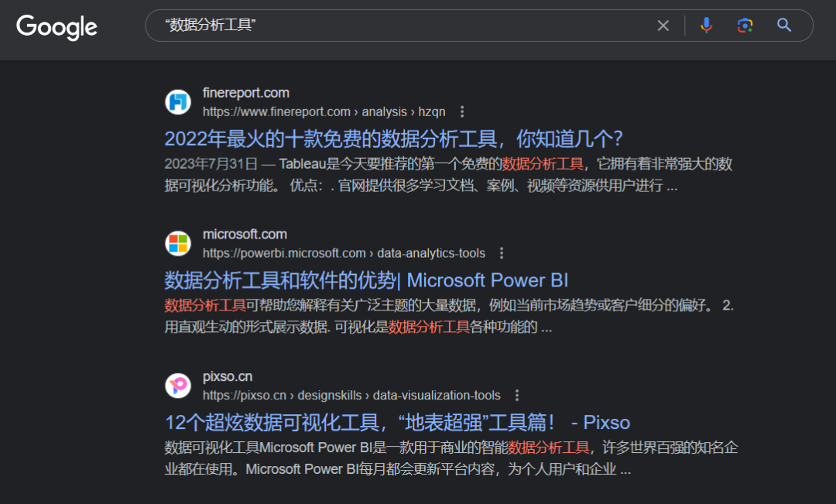Click the snippet text starting "Tableau是今天要推荐的"

[x=505, y=163]
